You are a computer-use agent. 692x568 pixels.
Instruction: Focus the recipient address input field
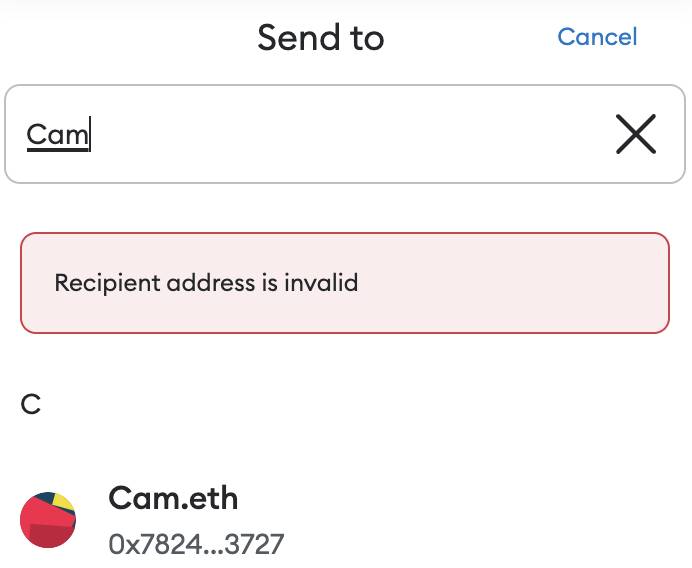pyautogui.click(x=345, y=134)
